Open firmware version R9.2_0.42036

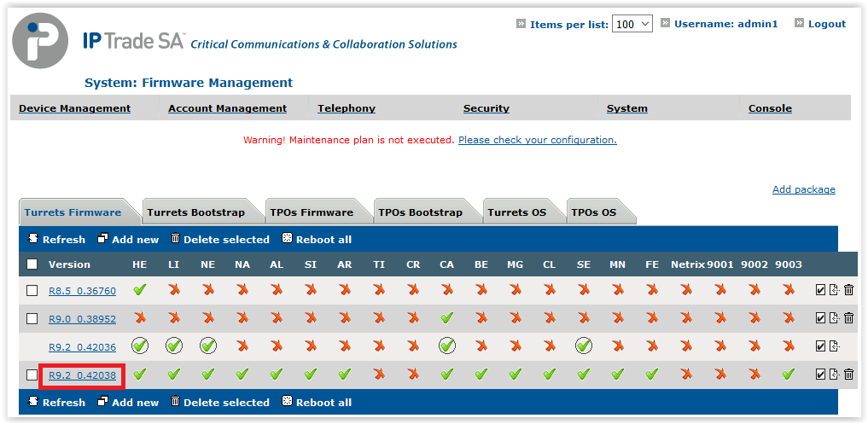click(x=83, y=347)
